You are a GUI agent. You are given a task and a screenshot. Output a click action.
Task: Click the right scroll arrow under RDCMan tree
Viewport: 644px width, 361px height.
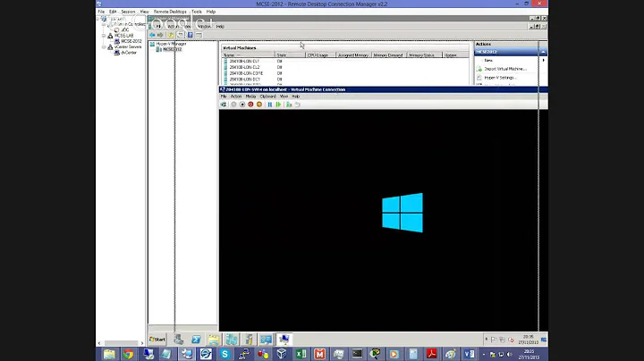[142, 343]
